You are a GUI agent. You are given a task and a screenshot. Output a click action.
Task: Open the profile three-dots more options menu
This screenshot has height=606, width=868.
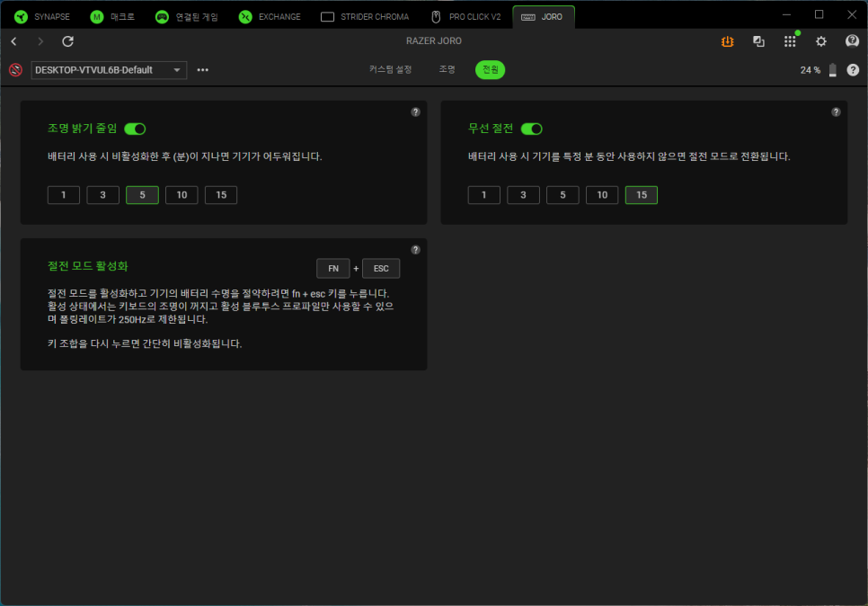[202, 70]
